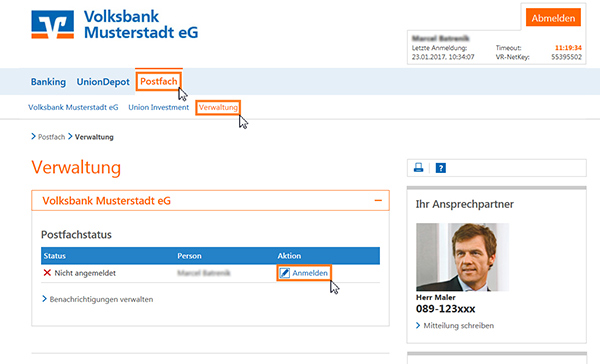The image size is (600, 364).
Task: Switch to the UnionDepot tab
Action: pyautogui.click(x=103, y=82)
